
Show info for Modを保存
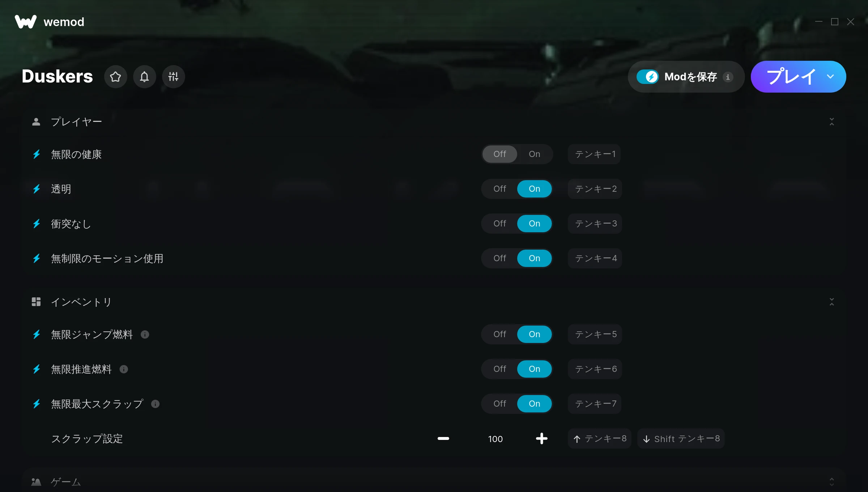point(728,77)
